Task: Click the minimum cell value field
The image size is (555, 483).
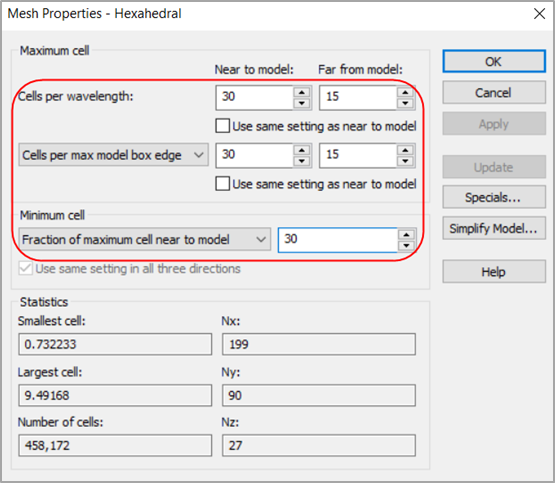Action: coord(338,240)
